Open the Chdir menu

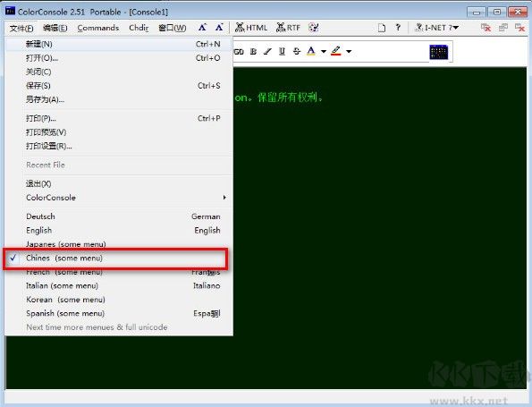[x=139, y=28]
